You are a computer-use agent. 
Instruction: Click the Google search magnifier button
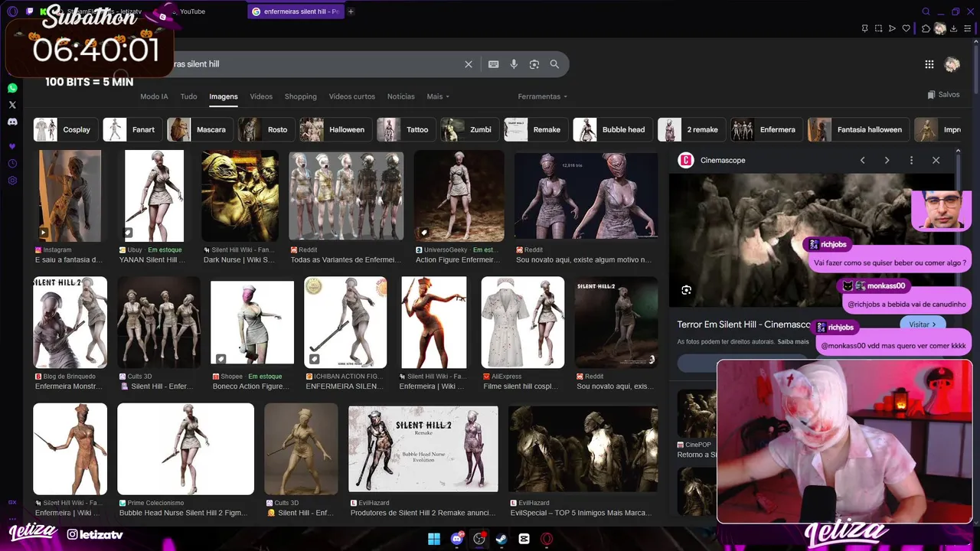pyautogui.click(x=554, y=64)
